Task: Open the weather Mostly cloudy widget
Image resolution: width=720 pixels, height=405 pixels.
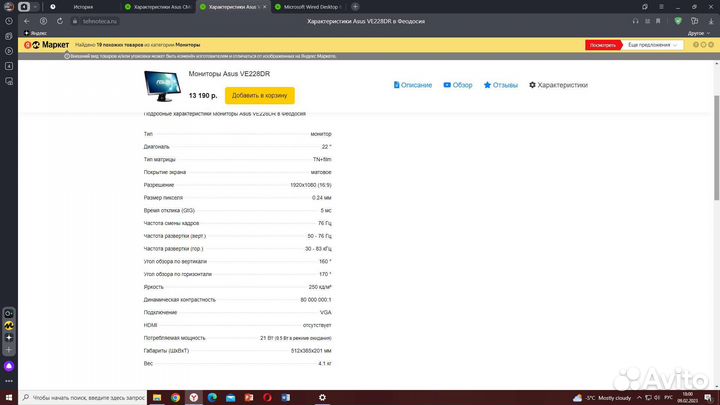Action: tap(602, 398)
